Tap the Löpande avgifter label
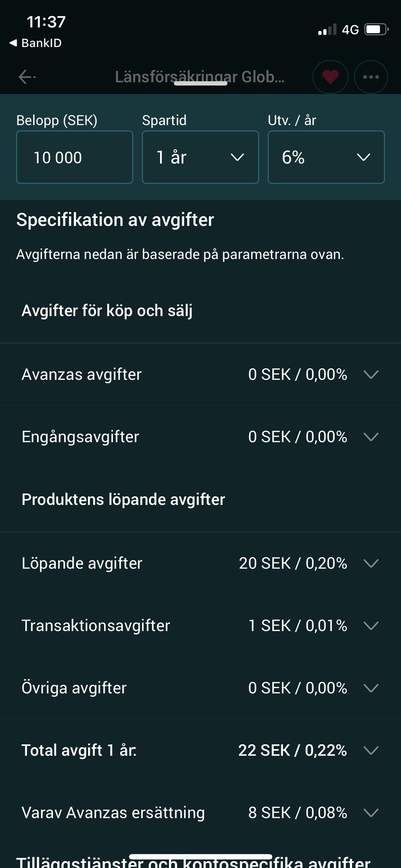The image size is (401, 868). point(82,563)
